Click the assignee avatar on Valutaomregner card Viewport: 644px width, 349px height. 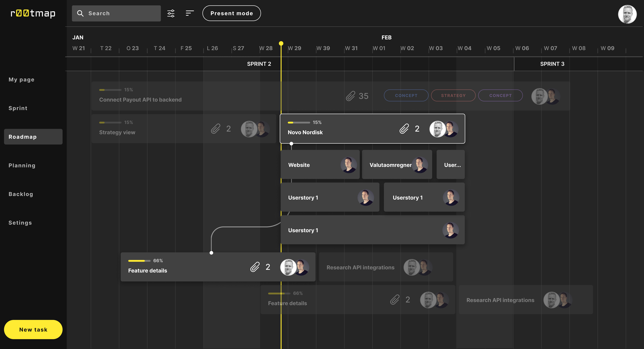click(420, 165)
